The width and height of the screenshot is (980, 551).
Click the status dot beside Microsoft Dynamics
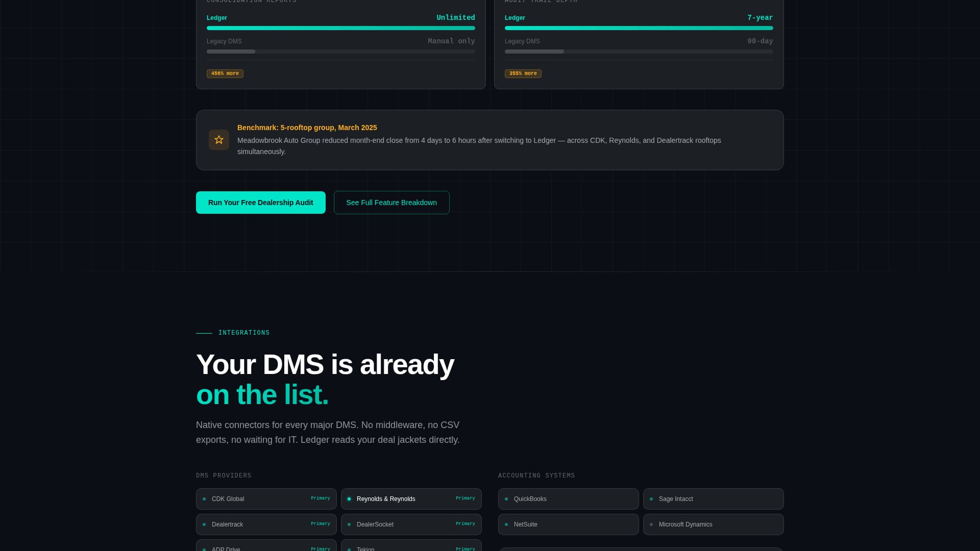coord(651,524)
